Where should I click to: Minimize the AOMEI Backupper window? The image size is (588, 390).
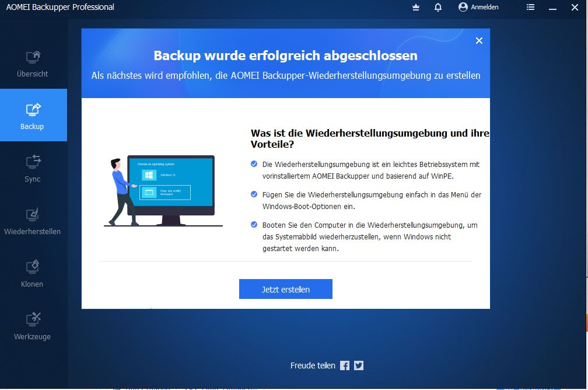coord(552,8)
